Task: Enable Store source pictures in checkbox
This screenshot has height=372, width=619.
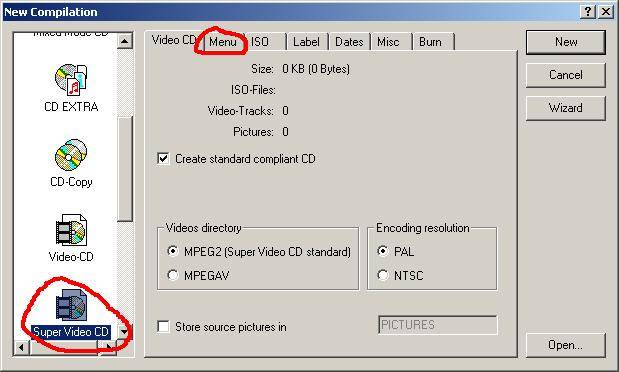Action: (163, 327)
